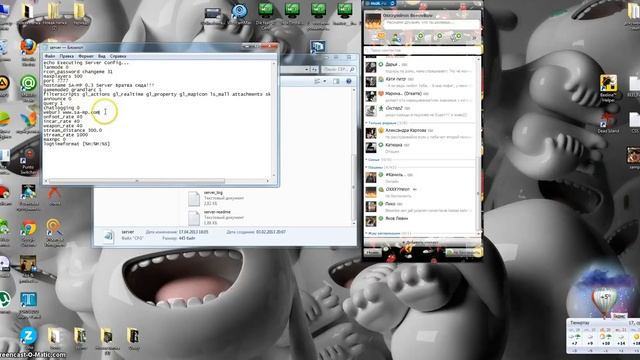The width and height of the screenshot is (640, 360).
Task: Click the maxplayers 500 line in Notepad
Action: (63, 76)
